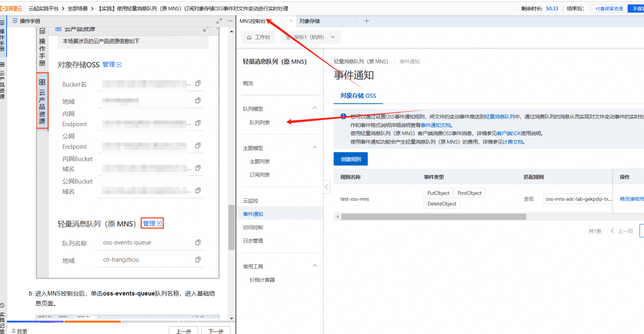Open 云监控 in the sidebar
The image size is (644, 334).
(x=251, y=201)
